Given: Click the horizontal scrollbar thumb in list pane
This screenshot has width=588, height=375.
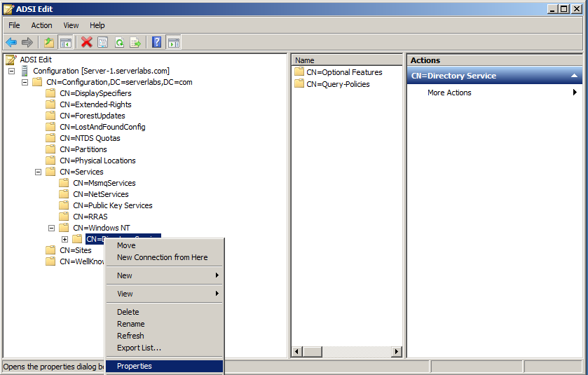Looking at the screenshot, I should (x=313, y=351).
